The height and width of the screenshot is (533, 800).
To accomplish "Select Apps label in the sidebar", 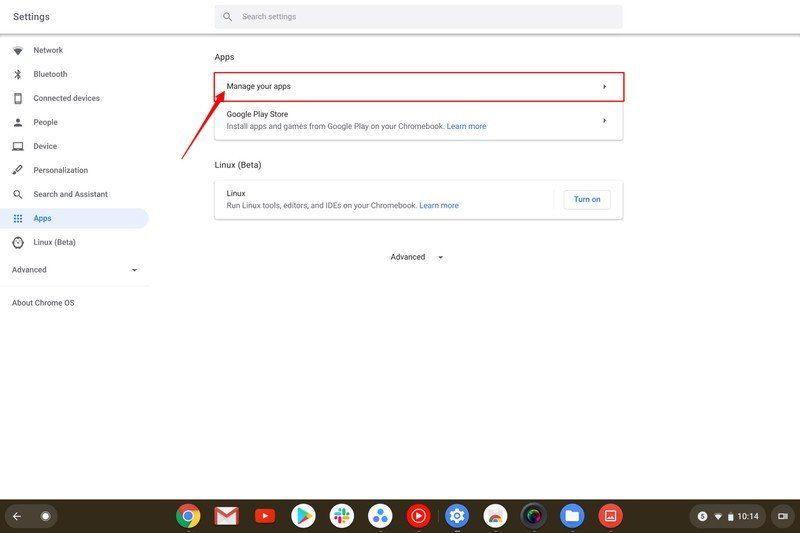I will click(42, 218).
